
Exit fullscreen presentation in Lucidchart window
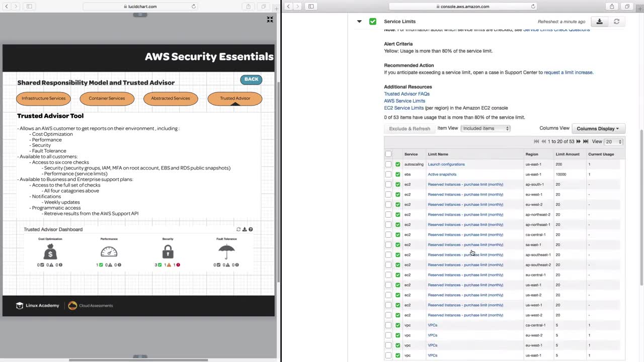pyautogui.click(x=270, y=20)
